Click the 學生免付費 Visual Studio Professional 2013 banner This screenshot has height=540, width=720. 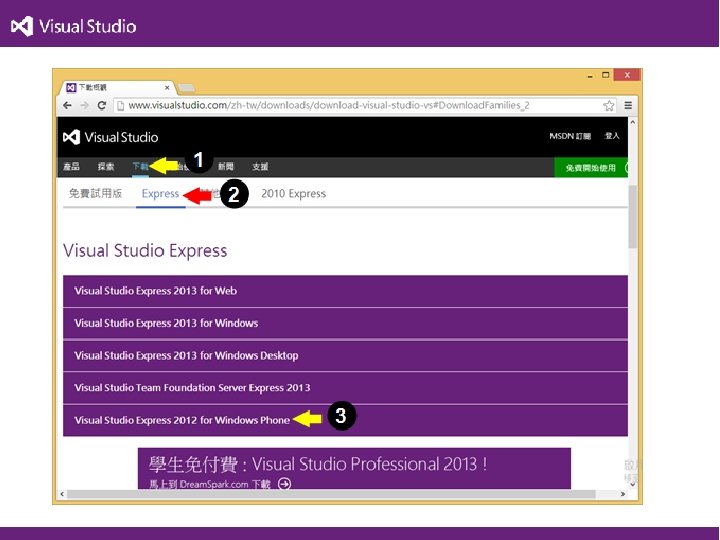coord(354,468)
